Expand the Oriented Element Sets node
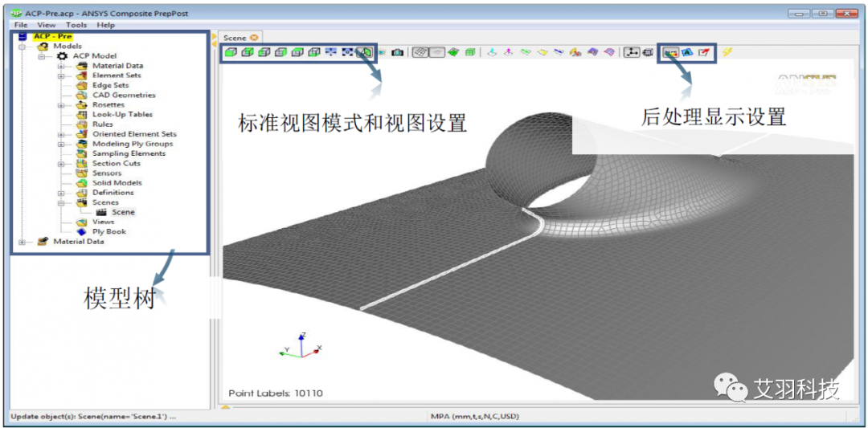The height and width of the screenshot is (428, 868). pos(61,134)
